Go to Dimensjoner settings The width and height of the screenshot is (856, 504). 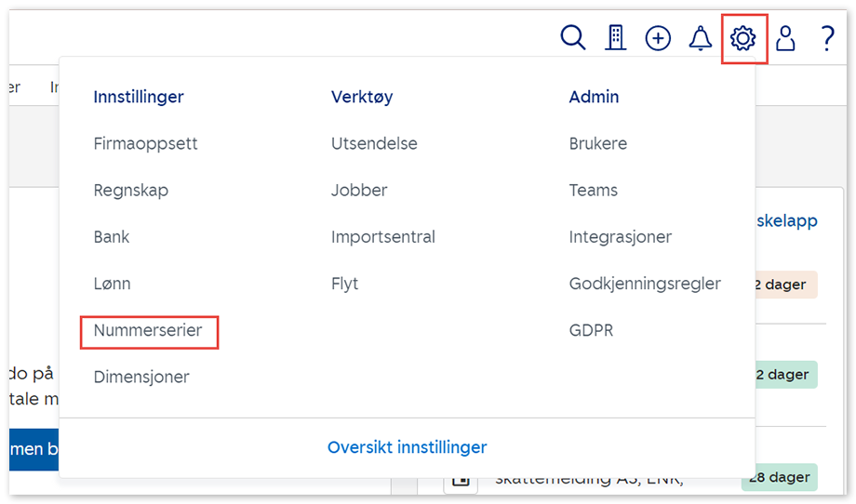pyautogui.click(x=141, y=377)
